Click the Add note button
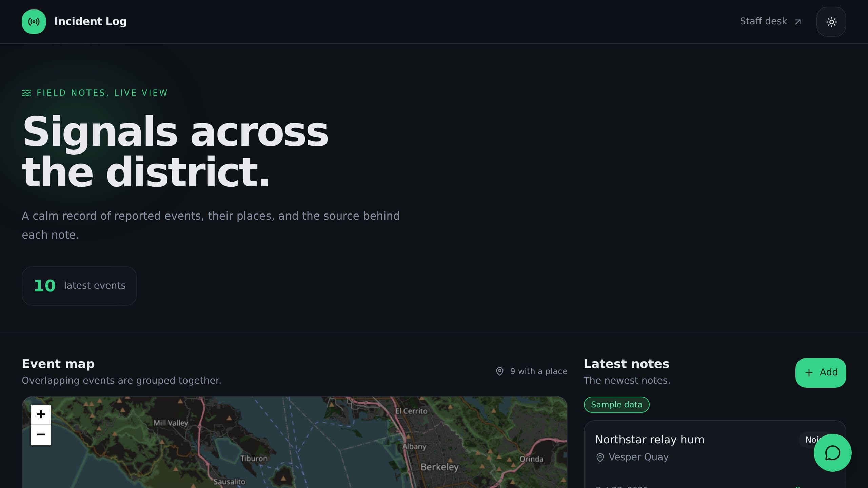The width and height of the screenshot is (868, 488). point(821,372)
